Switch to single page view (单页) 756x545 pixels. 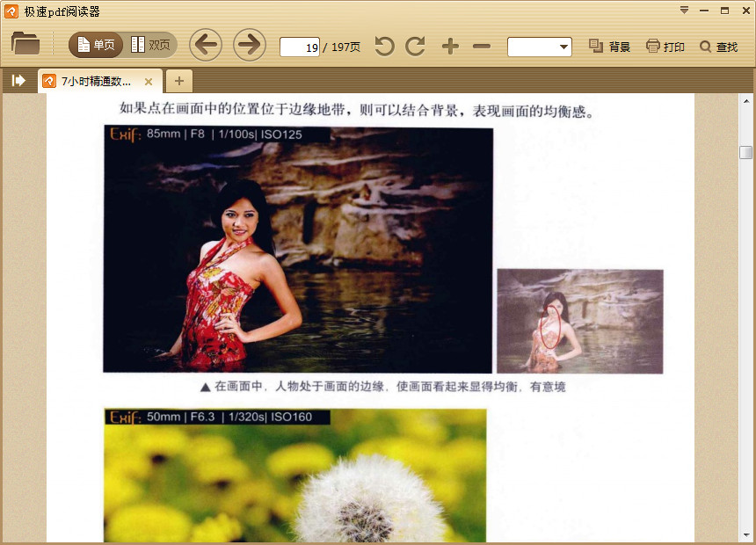96,46
